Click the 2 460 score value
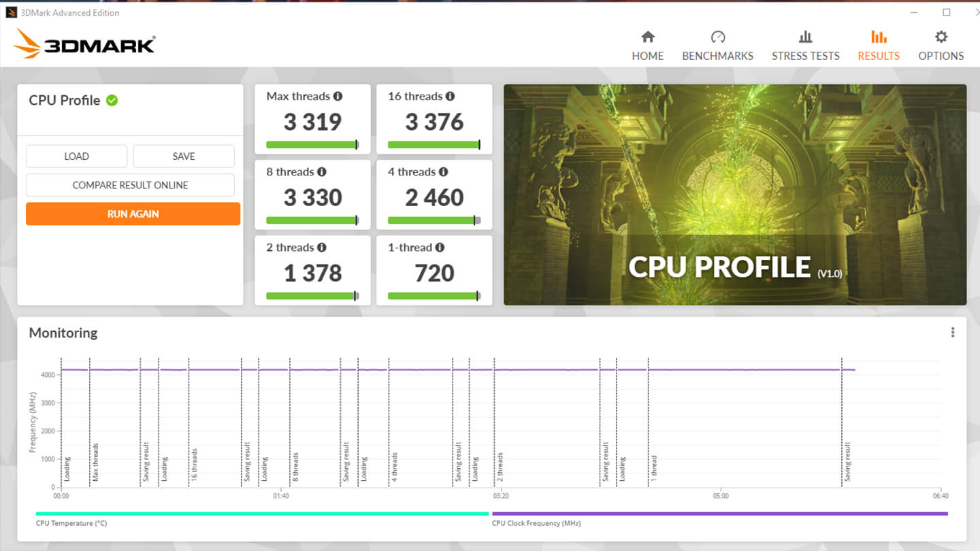 coord(434,198)
